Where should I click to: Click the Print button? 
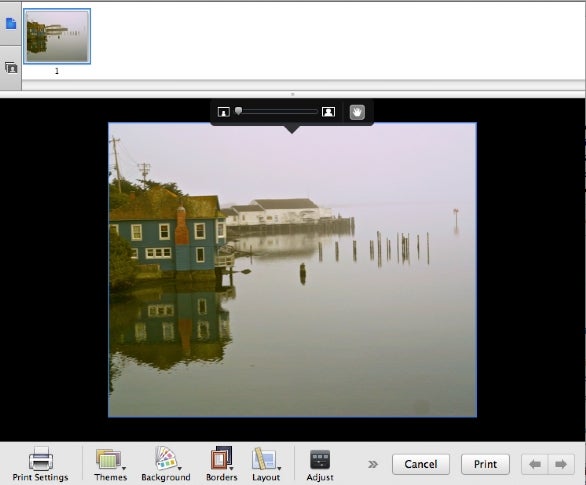[x=485, y=464]
